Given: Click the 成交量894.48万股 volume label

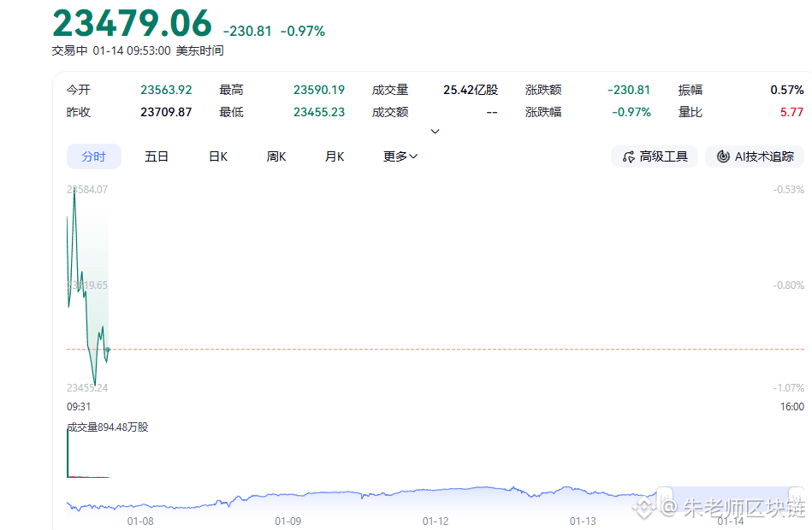Looking at the screenshot, I should 105,427.
